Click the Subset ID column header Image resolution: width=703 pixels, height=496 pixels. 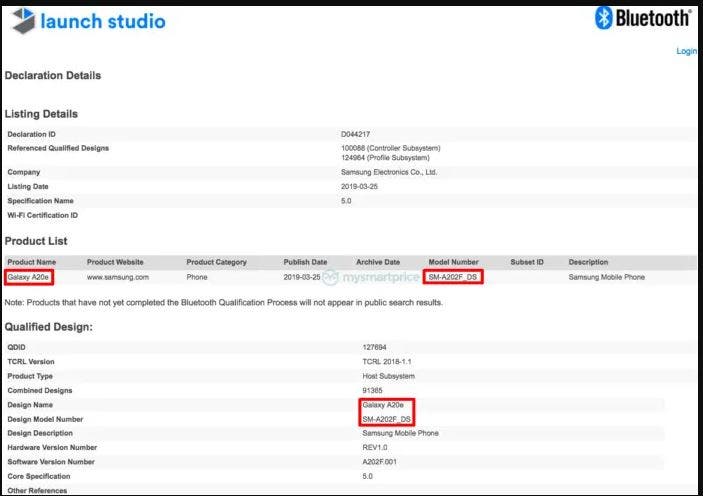coord(527,262)
